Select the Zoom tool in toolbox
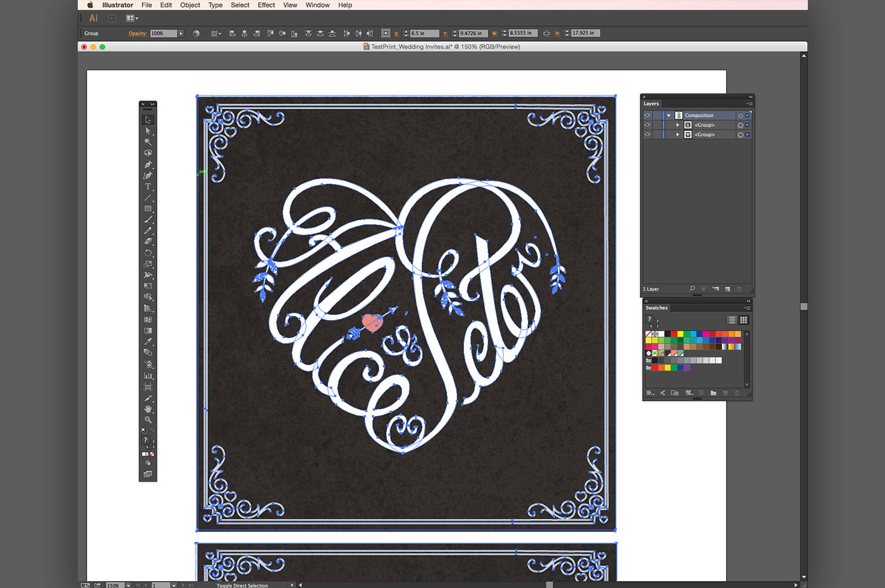 [148, 420]
